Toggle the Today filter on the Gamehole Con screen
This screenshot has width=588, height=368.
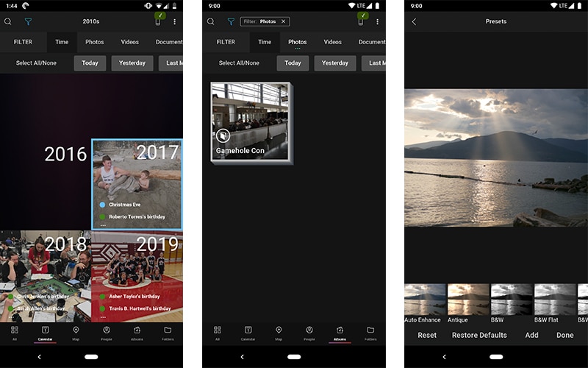click(293, 63)
